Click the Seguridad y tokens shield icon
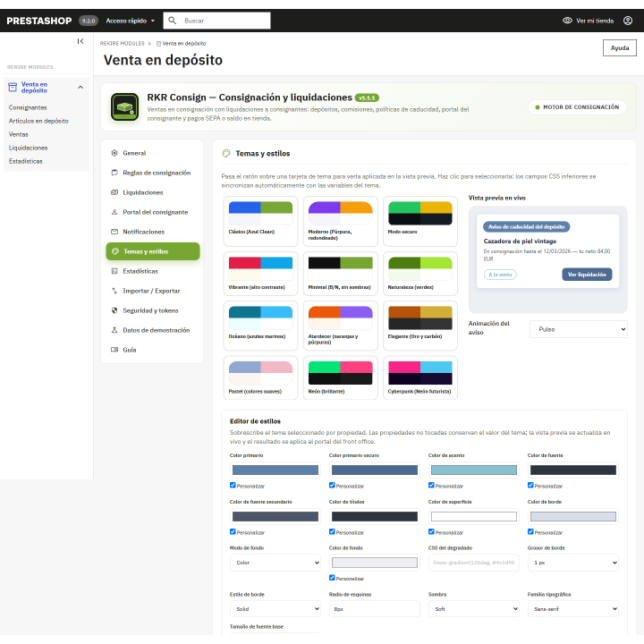The image size is (644, 644). (114, 310)
